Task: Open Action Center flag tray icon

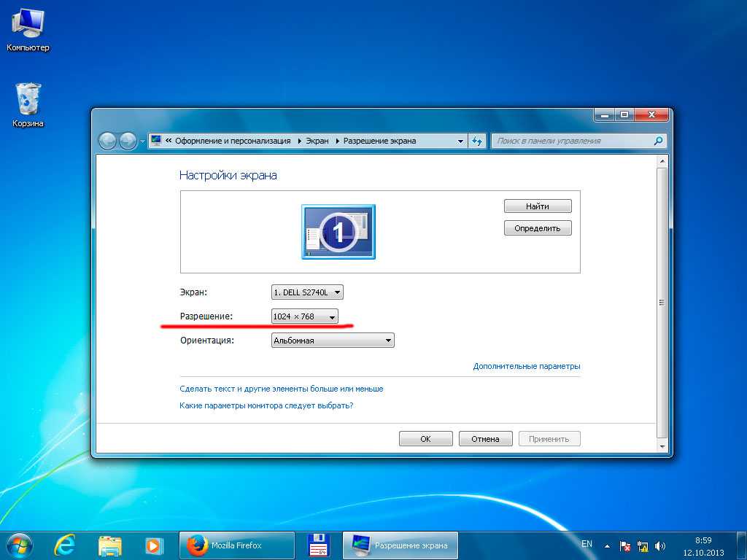Action: (x=624, y=545)
